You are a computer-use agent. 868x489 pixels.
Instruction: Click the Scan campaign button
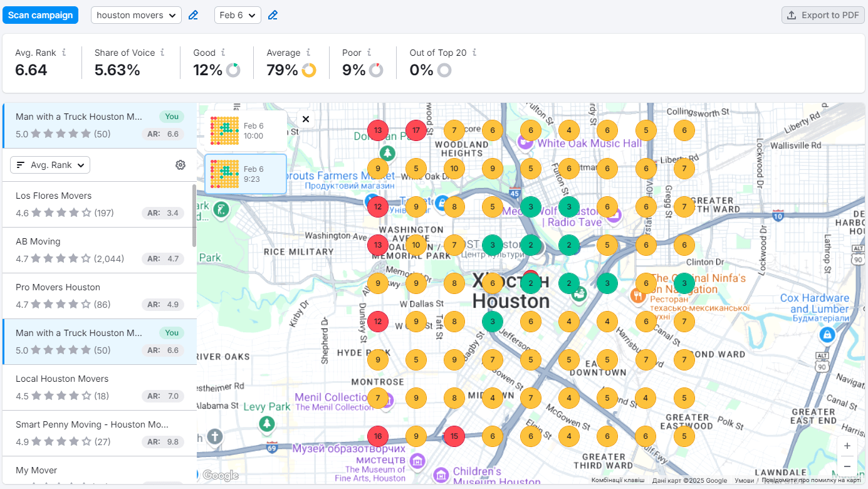tap(41, 15)
